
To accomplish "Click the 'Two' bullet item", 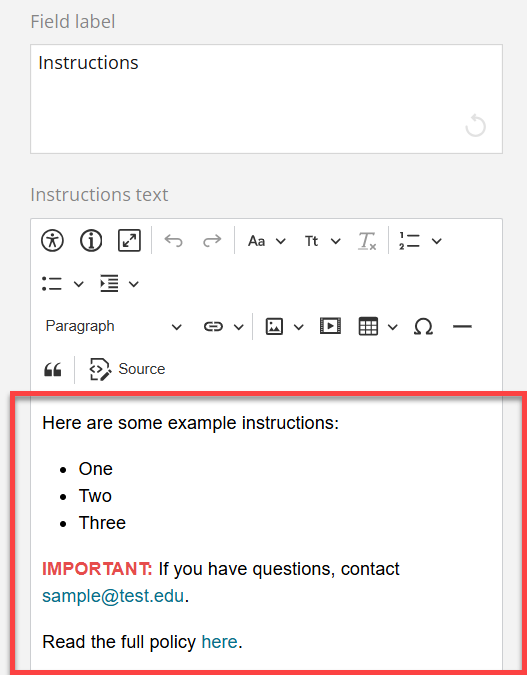I will 95,496.
